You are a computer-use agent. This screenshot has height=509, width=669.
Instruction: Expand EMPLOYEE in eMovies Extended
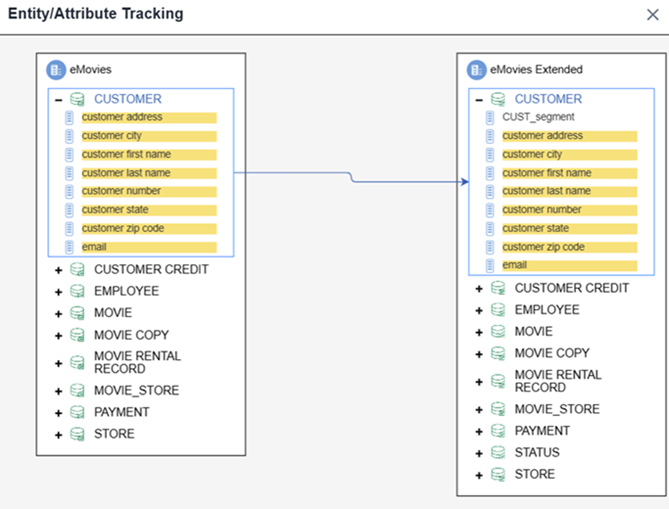[x=479, y=311]
